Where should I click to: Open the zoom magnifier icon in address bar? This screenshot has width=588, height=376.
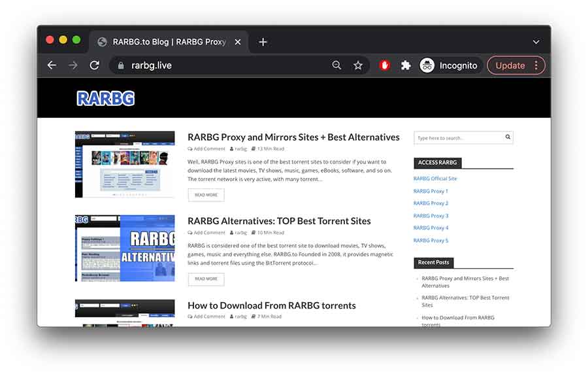click(336, 65)
